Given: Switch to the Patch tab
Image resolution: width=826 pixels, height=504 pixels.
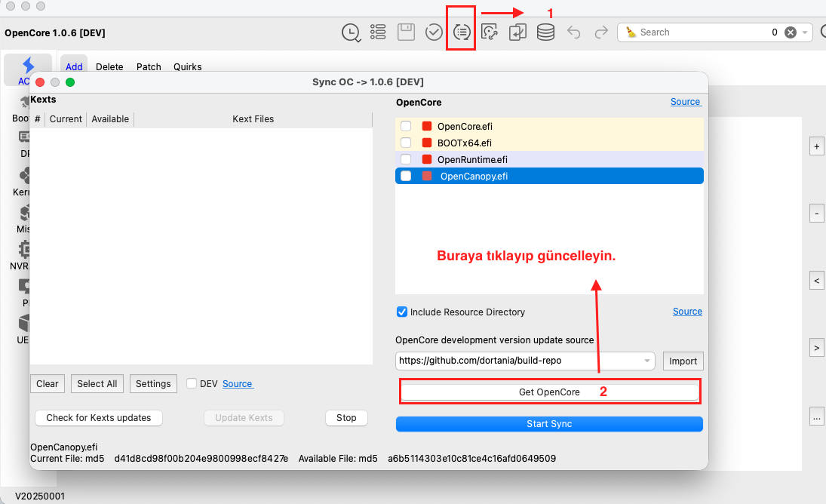Looking at the screenshot, I should (149, 66).
